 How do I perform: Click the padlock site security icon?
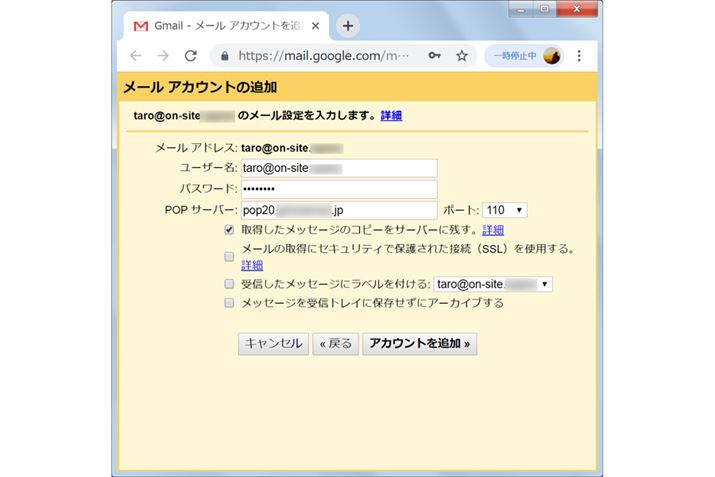[224, 56]
